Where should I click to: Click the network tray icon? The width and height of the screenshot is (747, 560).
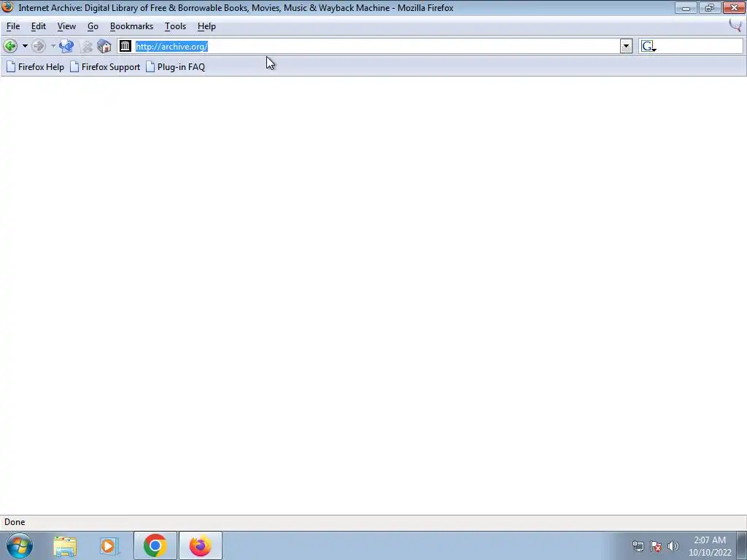638,546
